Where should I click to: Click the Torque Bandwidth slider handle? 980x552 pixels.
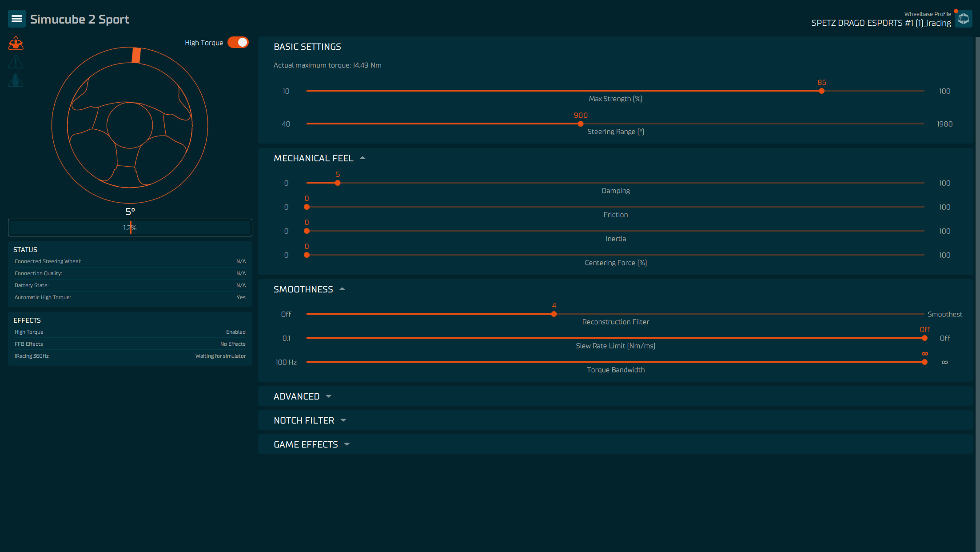924,362
